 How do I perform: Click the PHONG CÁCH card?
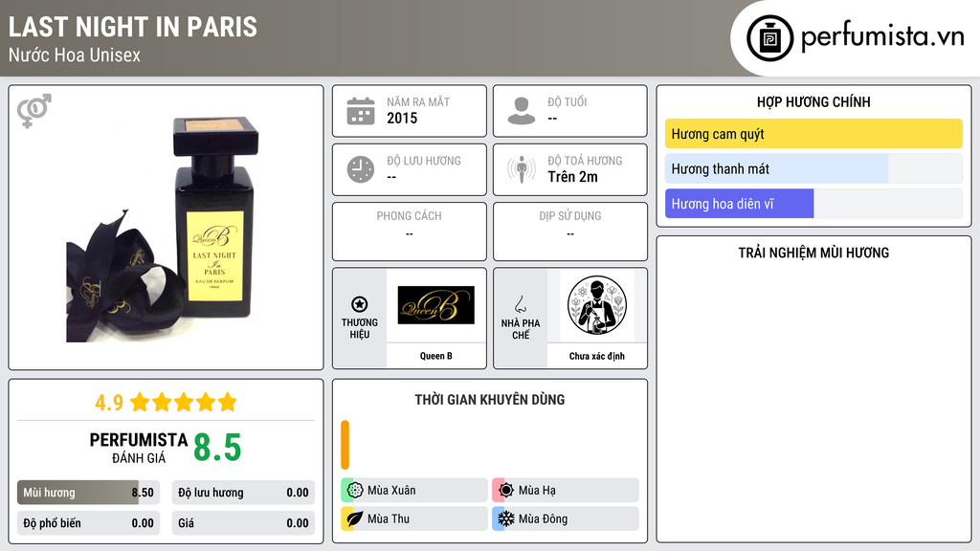[x=410, y=231]
